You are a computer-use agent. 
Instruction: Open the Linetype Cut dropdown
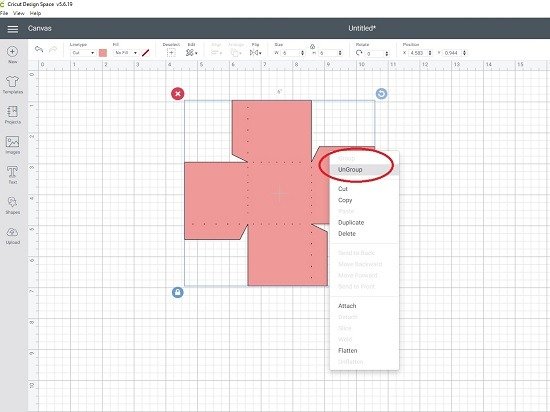pos(83,53)
